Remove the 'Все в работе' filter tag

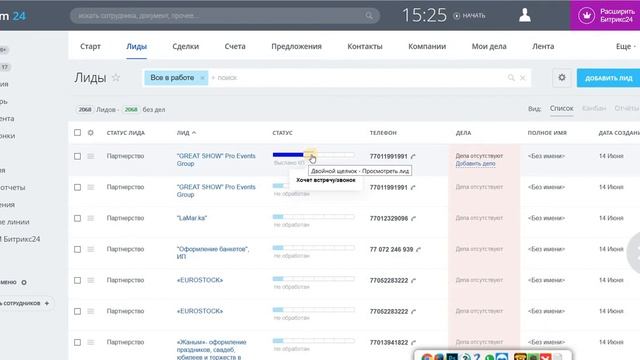pyautogui.click(x=202, y=78)
